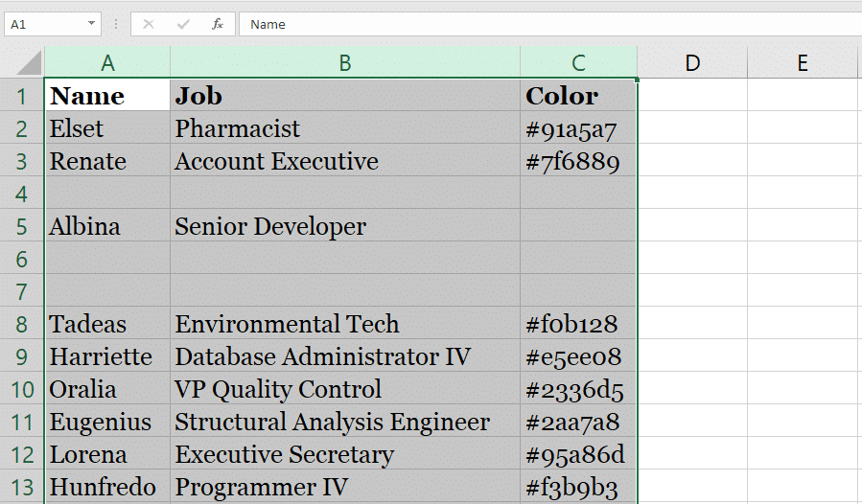Click the Cancel (X) formula bar icon

click(149, 24)
